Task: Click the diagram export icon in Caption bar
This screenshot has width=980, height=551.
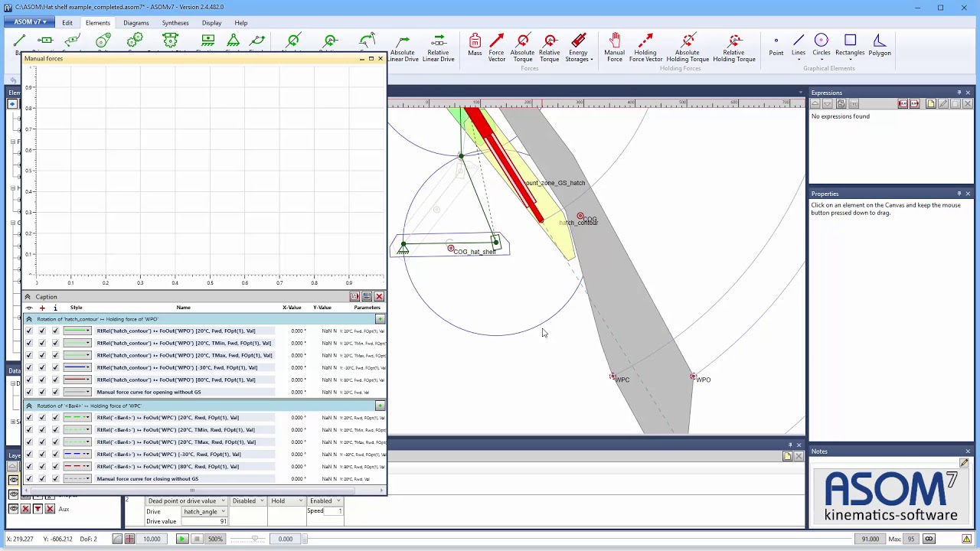Action: 354,297
